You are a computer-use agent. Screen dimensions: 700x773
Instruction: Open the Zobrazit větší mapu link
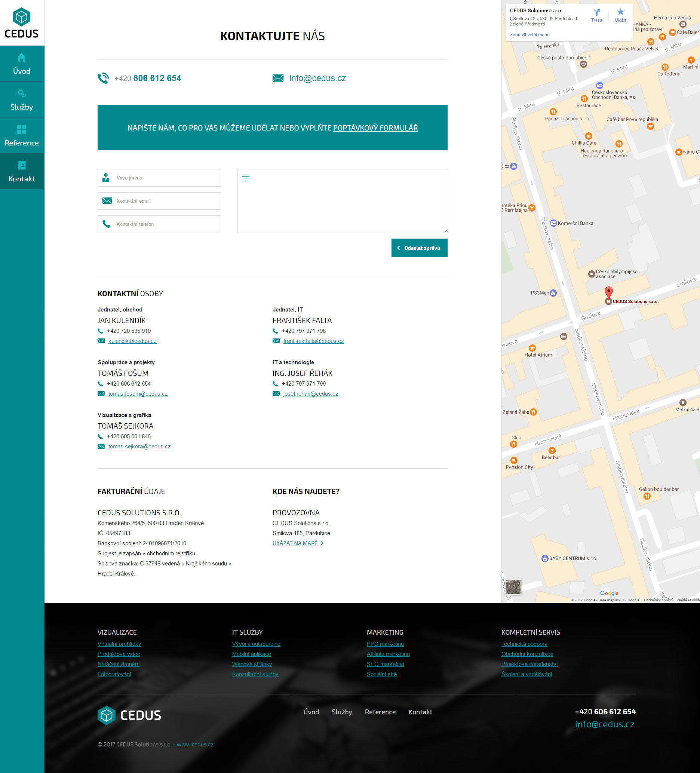point(529,35)
